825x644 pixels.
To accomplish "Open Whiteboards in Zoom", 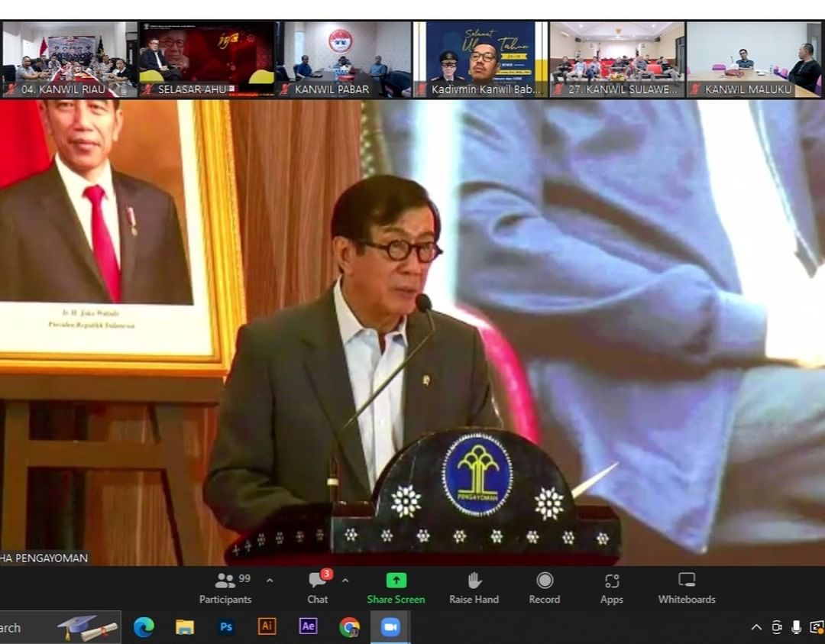I will click(x=687, y=588).
